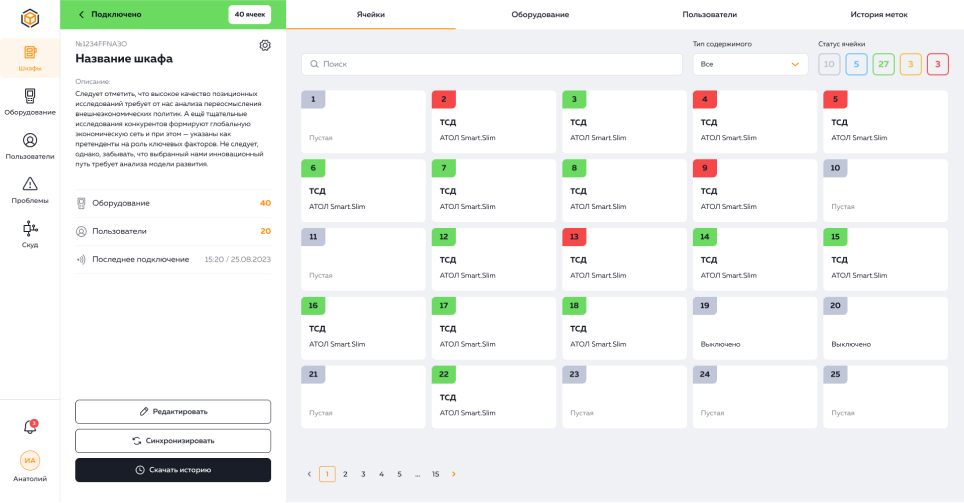The image size is (964, 503).
Task: Go to Пользователи in the sidebar
Action: [x=30, y=146]
